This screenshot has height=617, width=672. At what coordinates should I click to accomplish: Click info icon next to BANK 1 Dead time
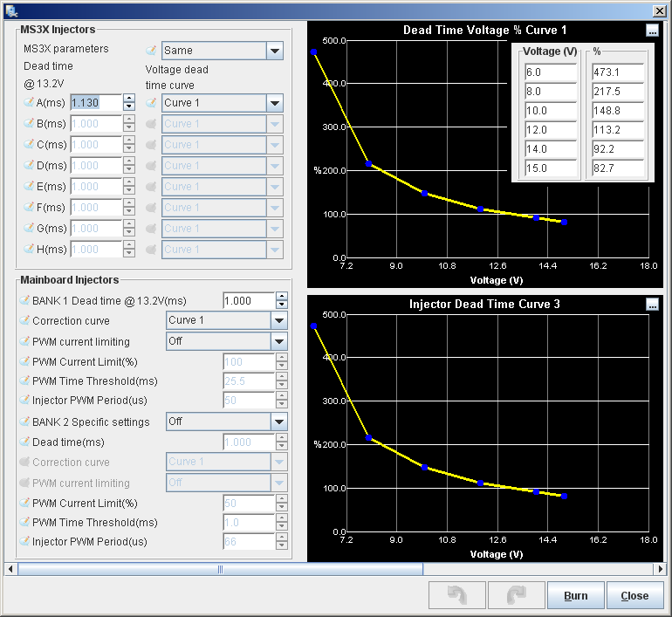click(24, 300)
